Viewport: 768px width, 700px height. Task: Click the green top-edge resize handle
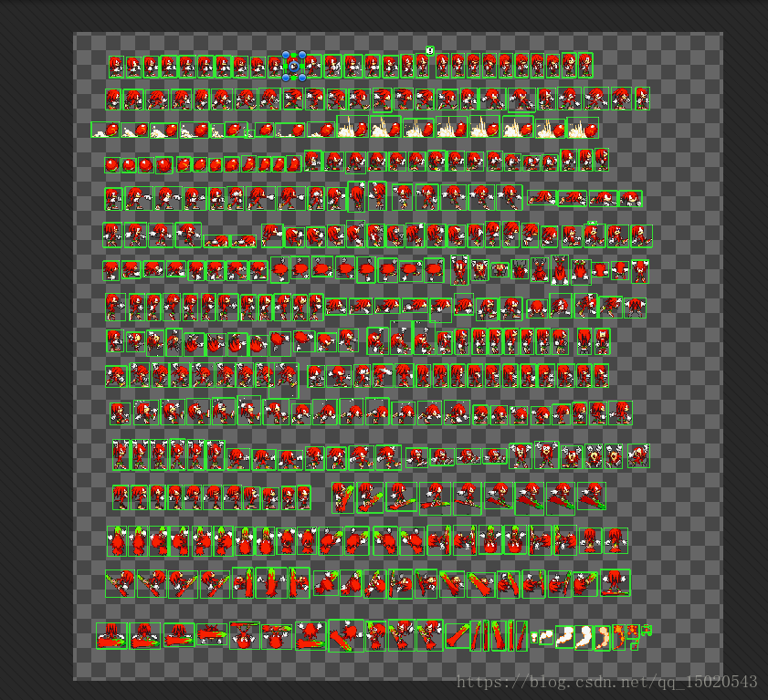tap(294, 53)
